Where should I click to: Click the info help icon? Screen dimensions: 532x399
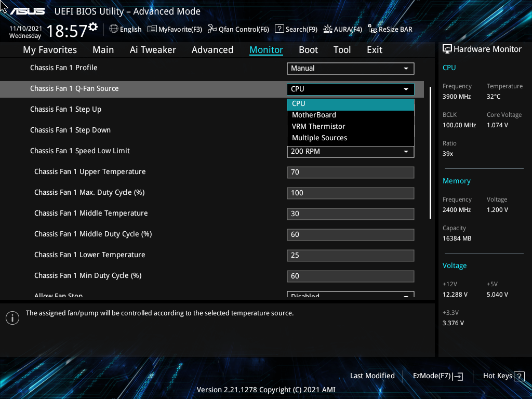(x=12, y=318)
